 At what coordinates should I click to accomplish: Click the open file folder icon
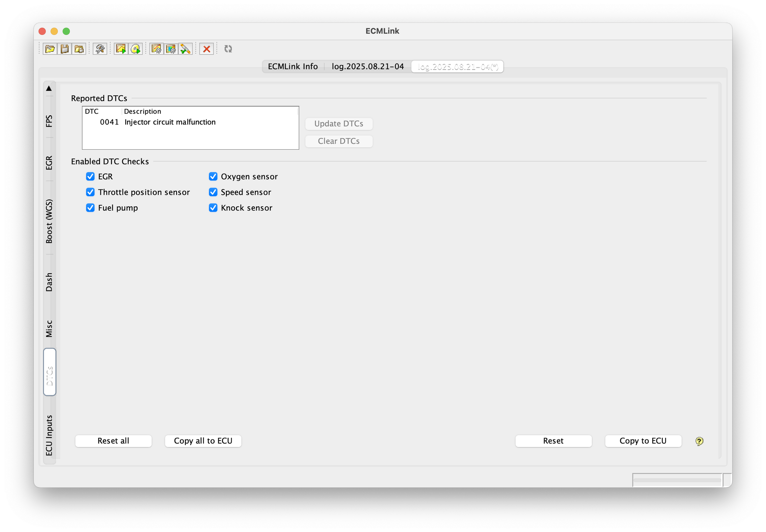click(x=50, y=49)
